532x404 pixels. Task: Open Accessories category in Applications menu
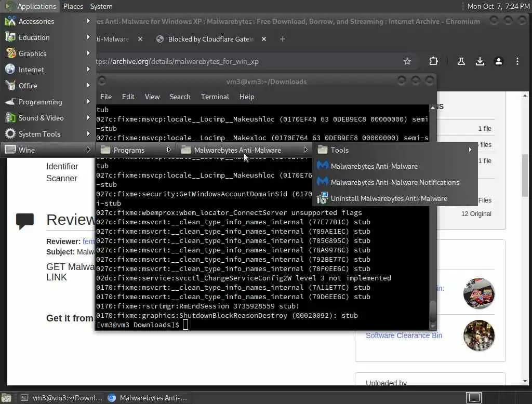[x=48, y=21]
